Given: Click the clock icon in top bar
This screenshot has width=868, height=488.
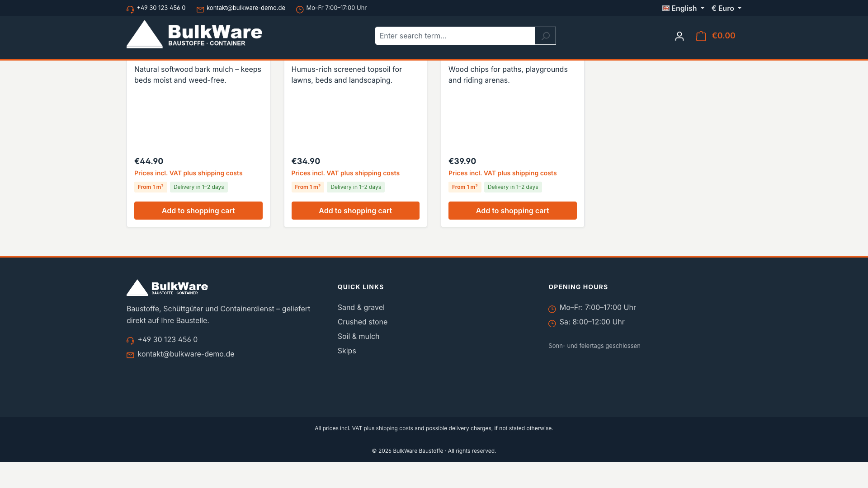Looking at the screenshot, I should pyautogui.click(x=300, y=9).
